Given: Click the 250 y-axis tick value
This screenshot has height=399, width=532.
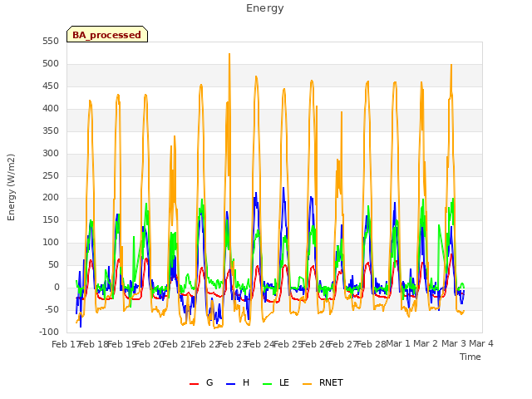Looking at the screenshot, I should pyautogui.click(x=51, y=175).
